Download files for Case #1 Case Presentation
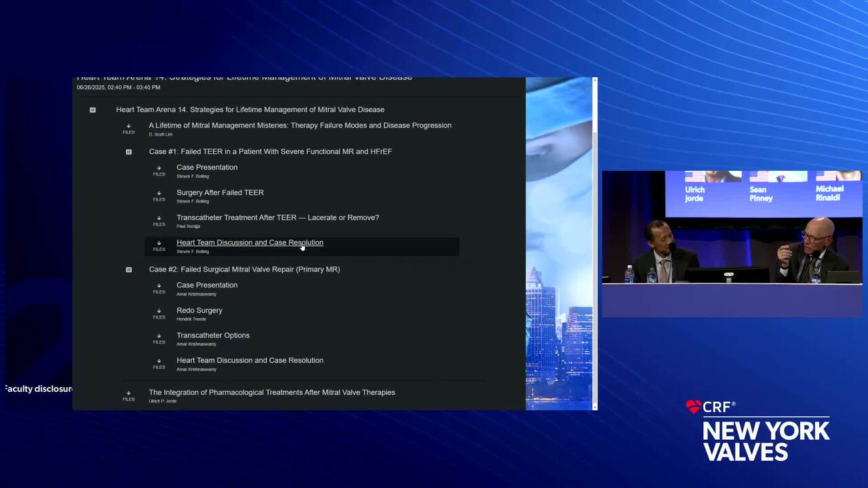 click(x=159, y=171)
